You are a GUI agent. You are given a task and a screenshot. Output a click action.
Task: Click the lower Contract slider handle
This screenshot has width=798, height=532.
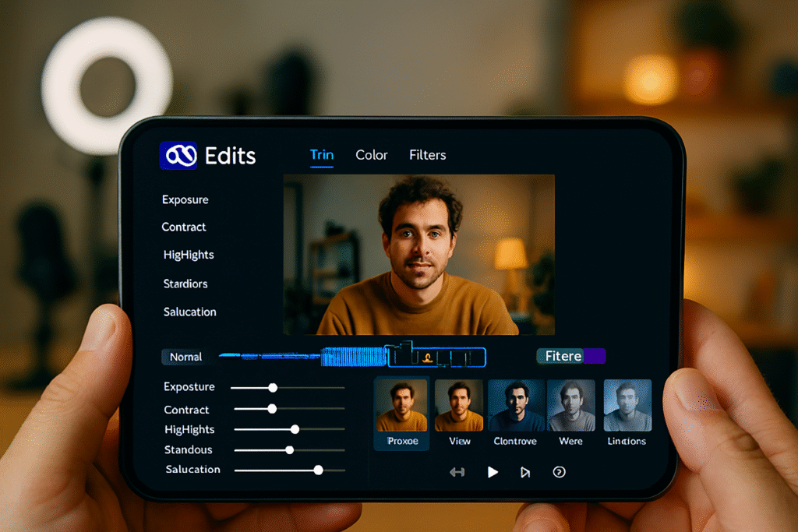(272, 408)
